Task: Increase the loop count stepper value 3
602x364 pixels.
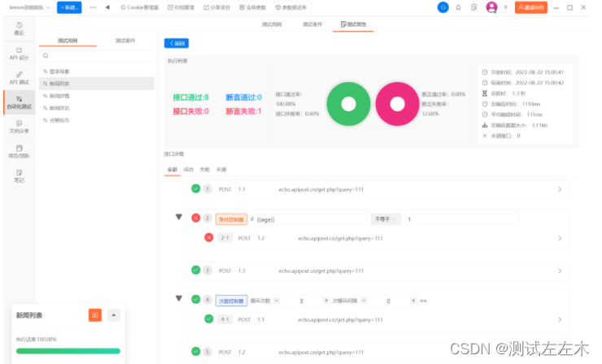Action: coord(326,301)
